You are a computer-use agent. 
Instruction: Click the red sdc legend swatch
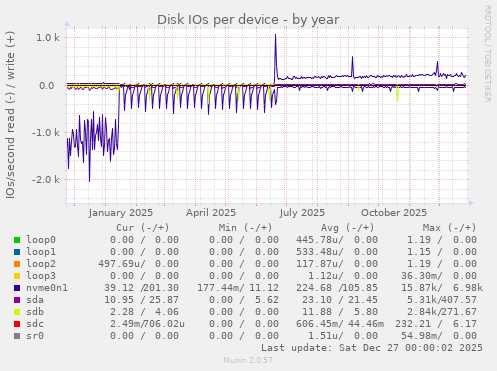pos(17,324)
